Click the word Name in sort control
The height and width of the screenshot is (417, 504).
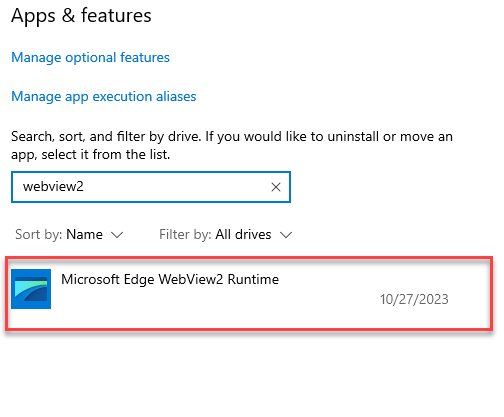point(85,235)
